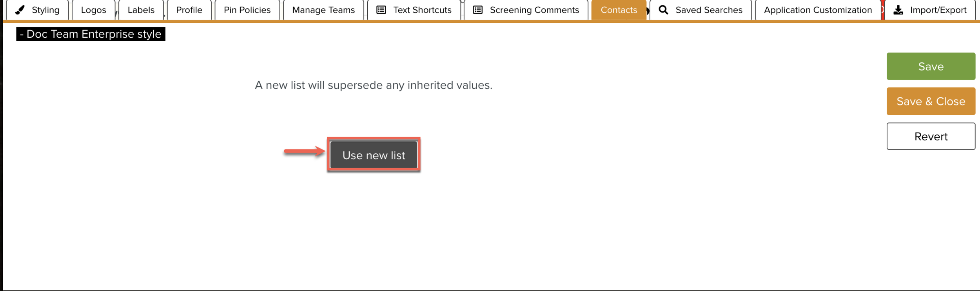Click the download icon on Import/Export tab

pyautogui.click(x=898, y=10)
